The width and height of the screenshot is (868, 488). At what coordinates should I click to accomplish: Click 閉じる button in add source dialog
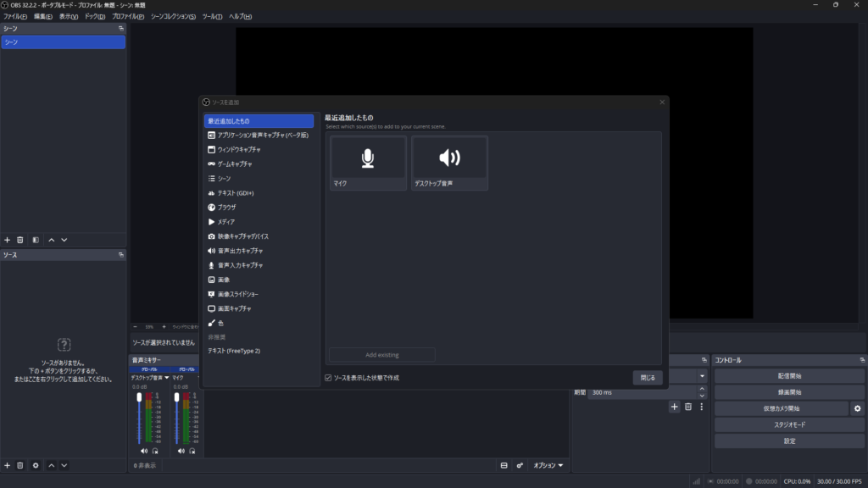coord(647,377)
